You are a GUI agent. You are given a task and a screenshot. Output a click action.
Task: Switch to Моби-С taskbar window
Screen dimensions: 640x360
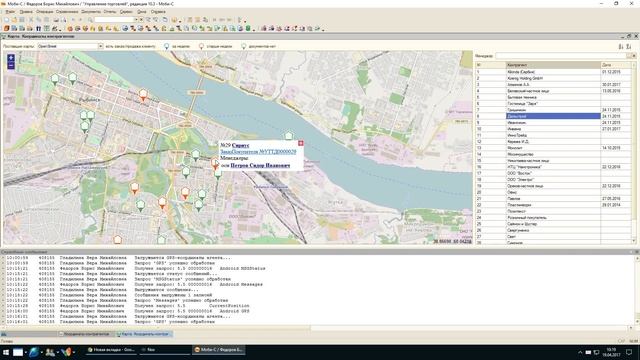(219, 350)
